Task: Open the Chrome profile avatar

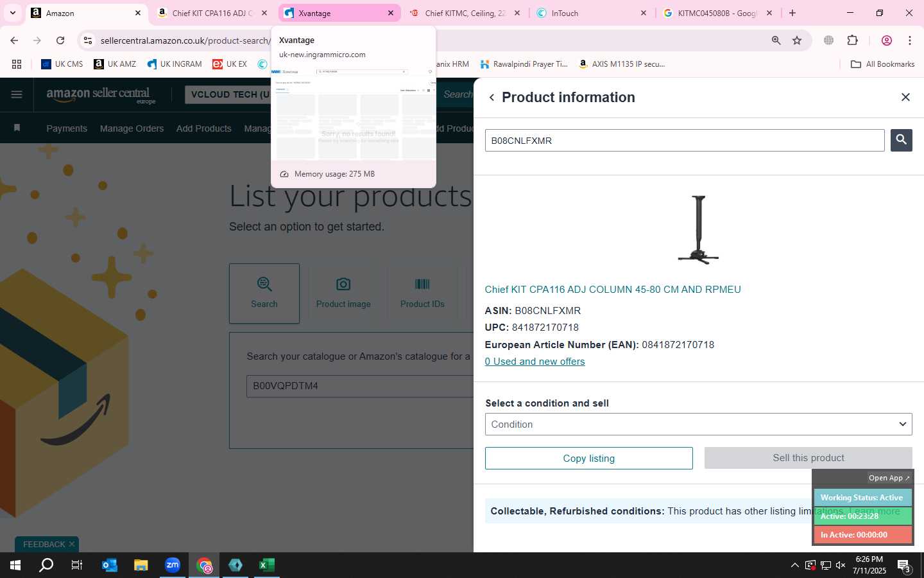Action: click(x=887, y=40)
